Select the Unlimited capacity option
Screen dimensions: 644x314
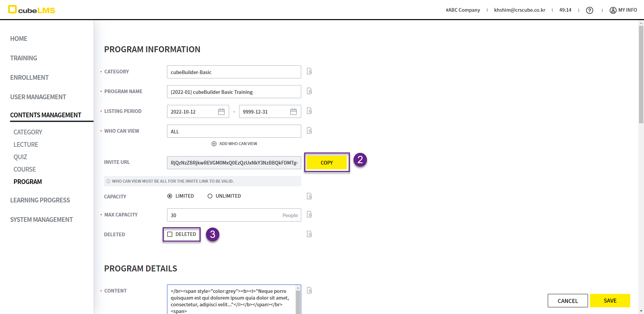tap(210, 196)
